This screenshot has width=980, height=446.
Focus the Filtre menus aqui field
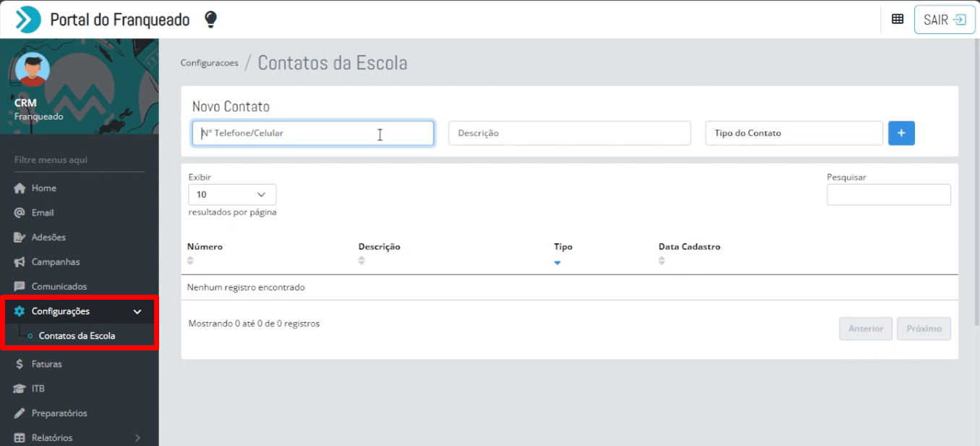pos(80,160)
